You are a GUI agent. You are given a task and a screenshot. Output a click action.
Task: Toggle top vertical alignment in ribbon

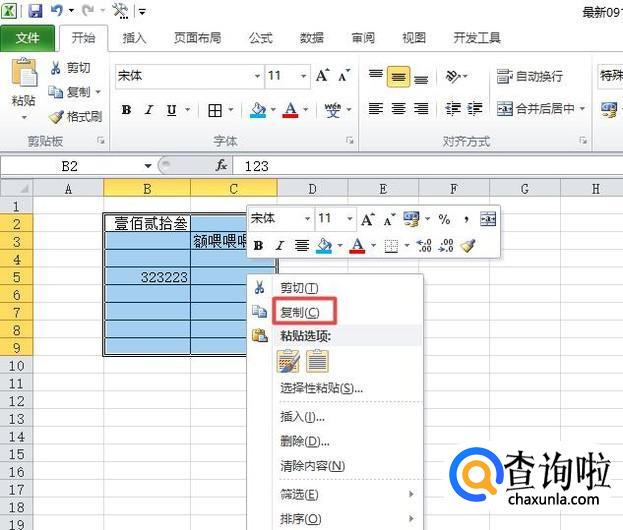375,74
